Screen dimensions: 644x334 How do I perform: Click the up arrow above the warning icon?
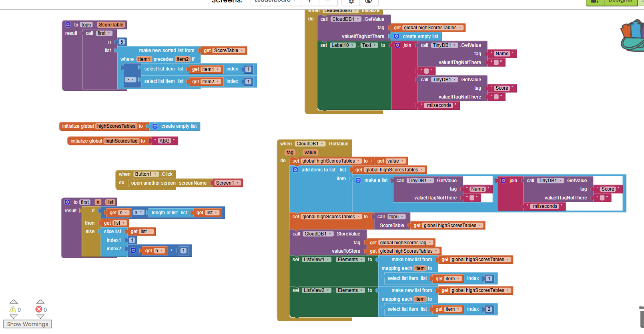[13, 302]
